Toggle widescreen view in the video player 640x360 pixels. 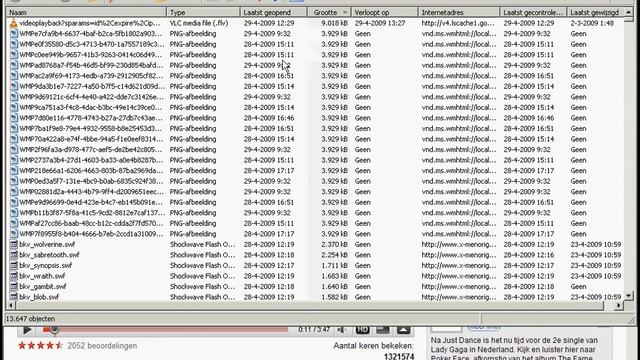click(x=382, y=330)
